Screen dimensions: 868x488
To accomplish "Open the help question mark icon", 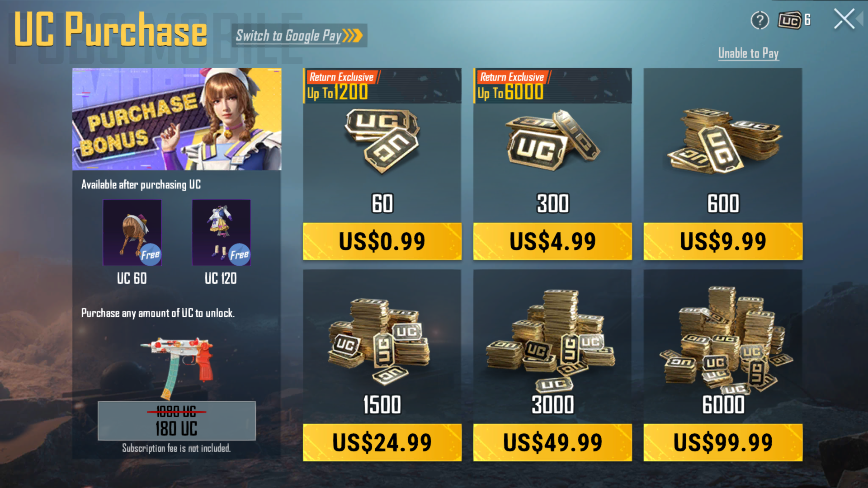I will 760,20.
